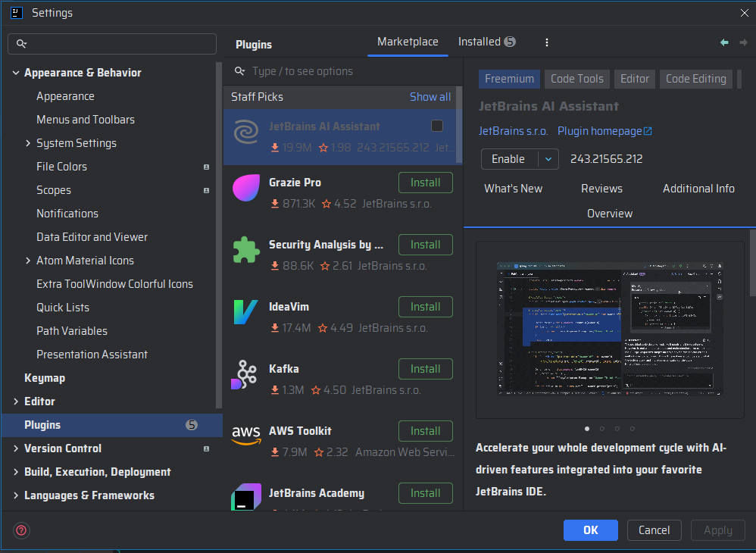This screenshot has width=756, height=553.
Task: Select the third screenshot carousel dot
Action: coord(617,429)
